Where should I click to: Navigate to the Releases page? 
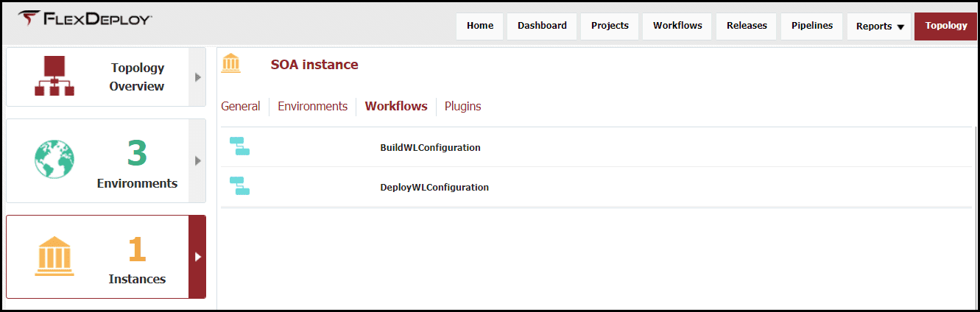click(x=747, y=26)
